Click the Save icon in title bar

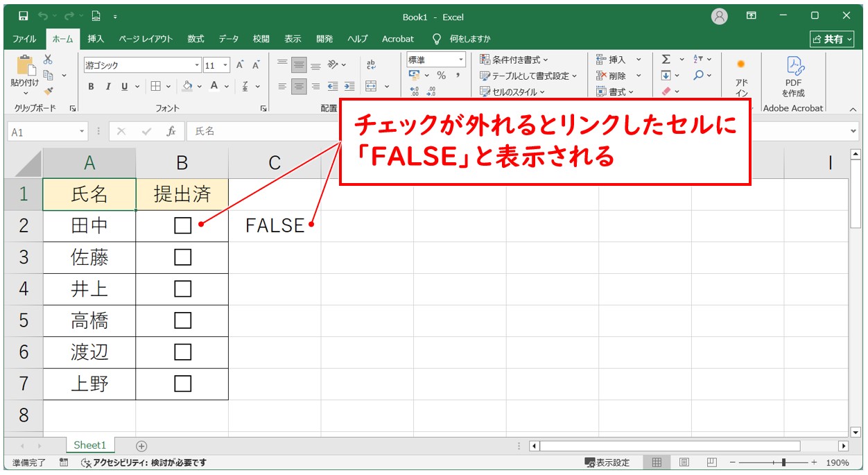coord(23,16)
